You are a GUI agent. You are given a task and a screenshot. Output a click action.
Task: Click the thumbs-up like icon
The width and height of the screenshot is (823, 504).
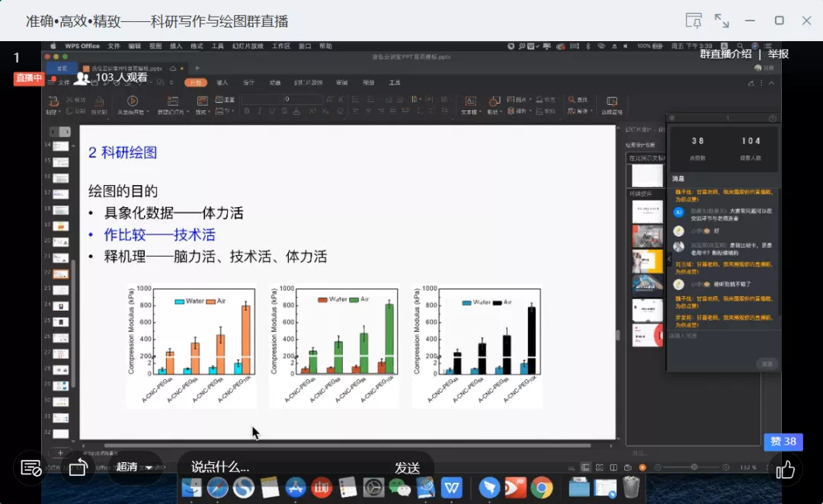pyautogui.click(x=786, y=470)
